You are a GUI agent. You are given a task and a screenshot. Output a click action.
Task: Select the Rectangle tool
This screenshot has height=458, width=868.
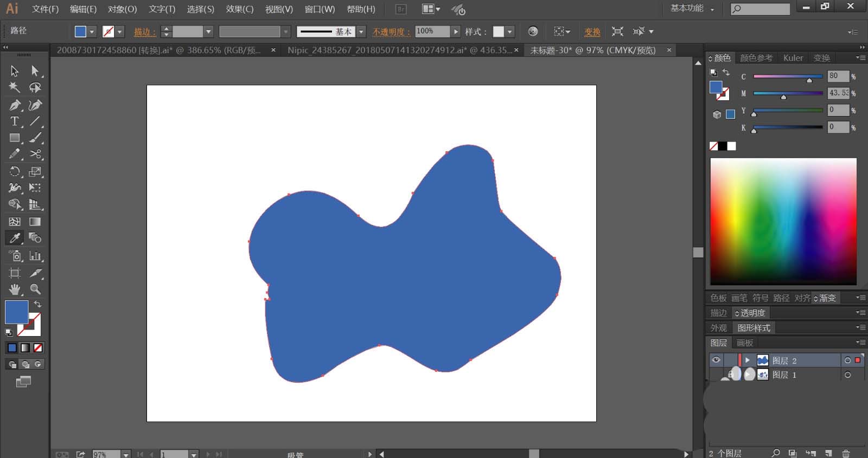15,138
